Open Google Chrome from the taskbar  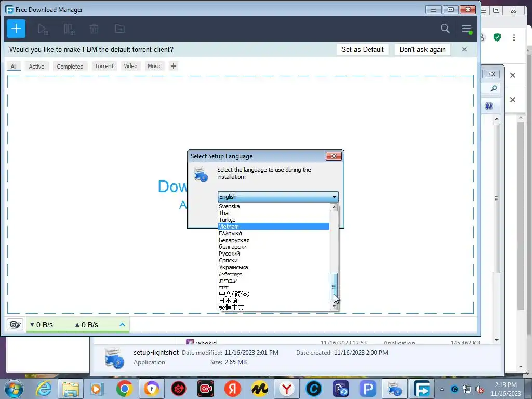point(125,389)
